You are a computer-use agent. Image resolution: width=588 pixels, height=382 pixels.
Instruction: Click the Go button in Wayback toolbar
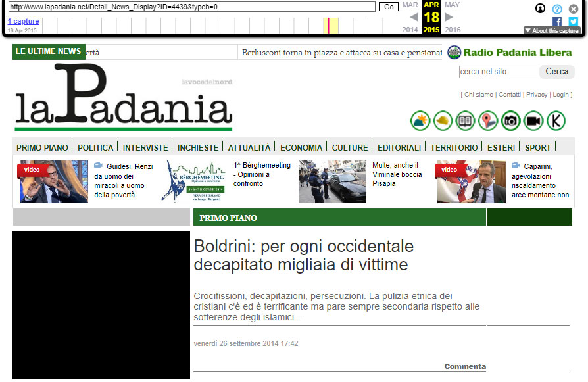pyautogui.click(x=389, y=7)
